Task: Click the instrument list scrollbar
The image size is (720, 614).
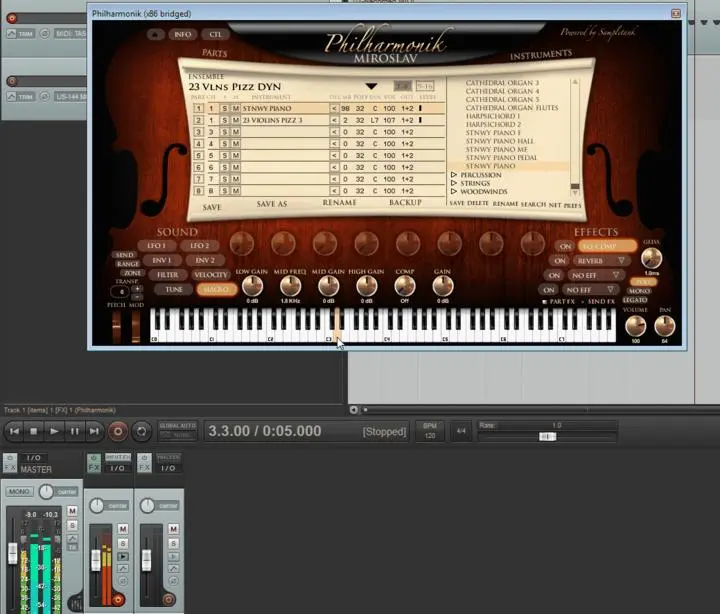Action: coord(574,137)
